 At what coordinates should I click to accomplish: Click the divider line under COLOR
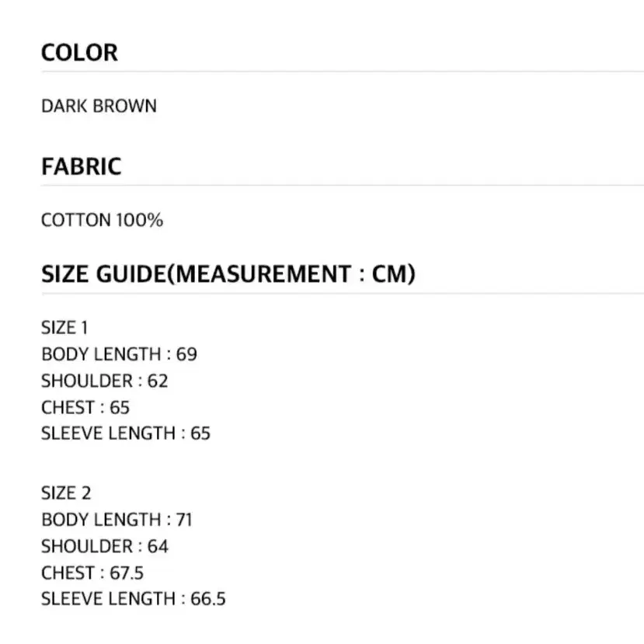pyautogui.click(x=343, y=71)
